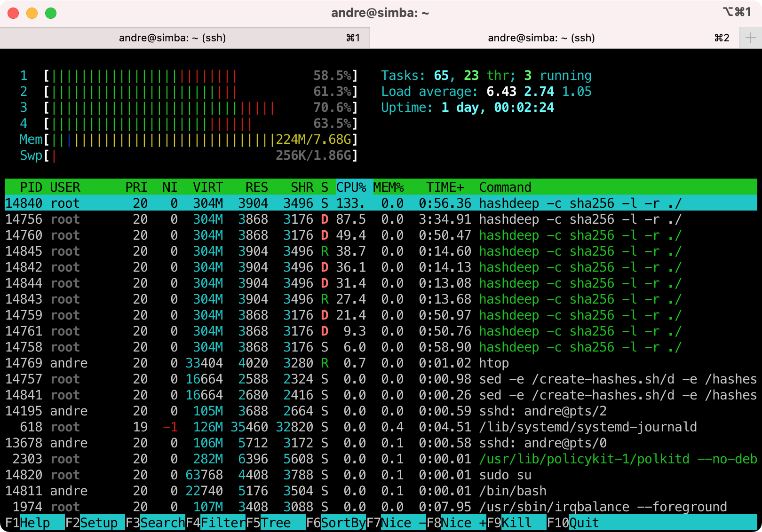This screenshot has height=532, width=762.
Task: Click the TIME+ column header
Action: [444, 187]
